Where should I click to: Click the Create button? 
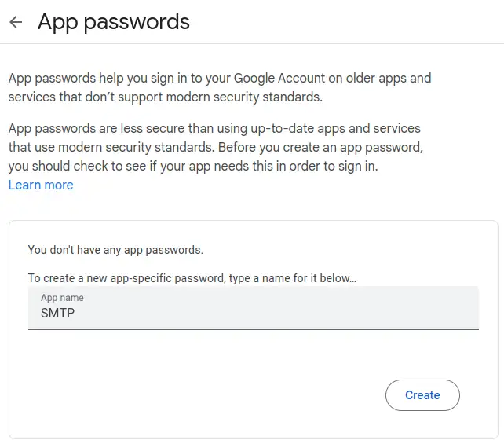tap(422, 394)
